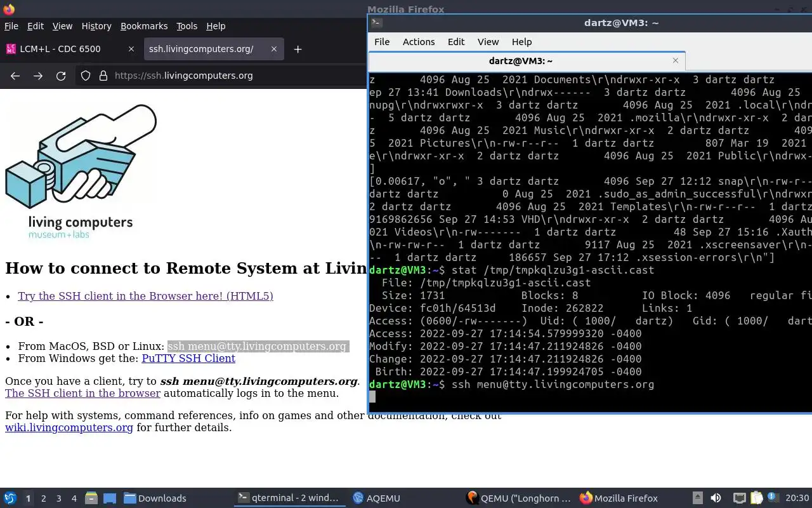Open the PuTTY SSH Client link
Screen dimensions: 812x508
(188, 358)
